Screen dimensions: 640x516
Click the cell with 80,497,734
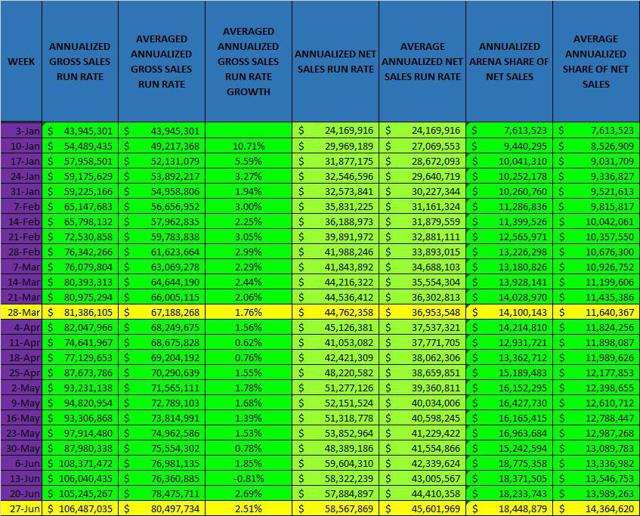(x=162, y=509)
